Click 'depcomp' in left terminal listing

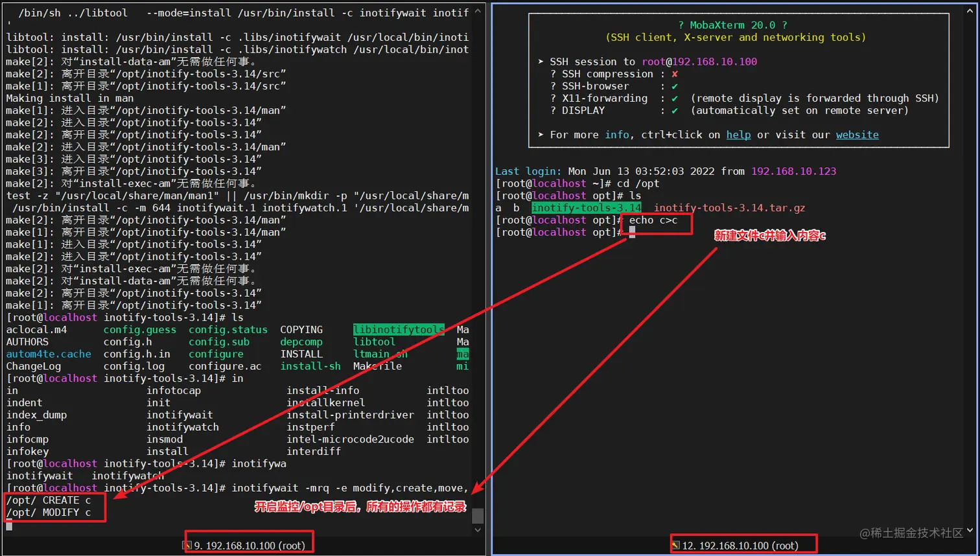301,342
